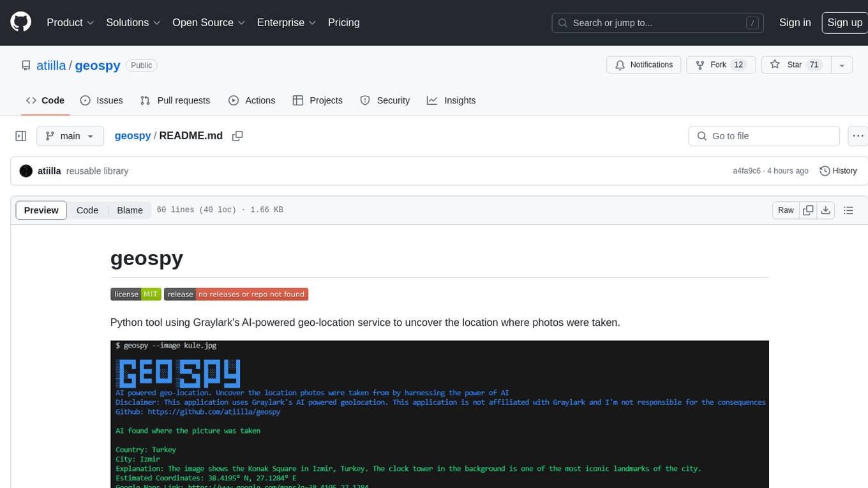Click the Sign in link
This screenshot has width=868, height=488.
click(795, 22)
